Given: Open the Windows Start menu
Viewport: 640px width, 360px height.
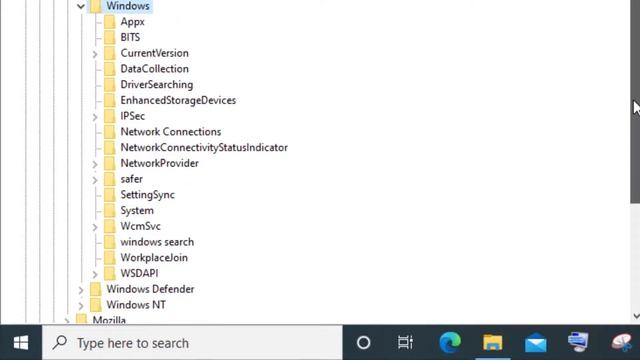Looking at the screenshot, I should pyautogui.click(x=21, y=342).
